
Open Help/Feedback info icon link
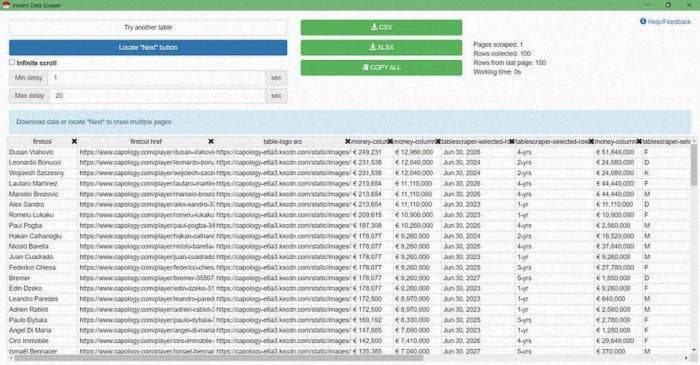pos(643,21)
